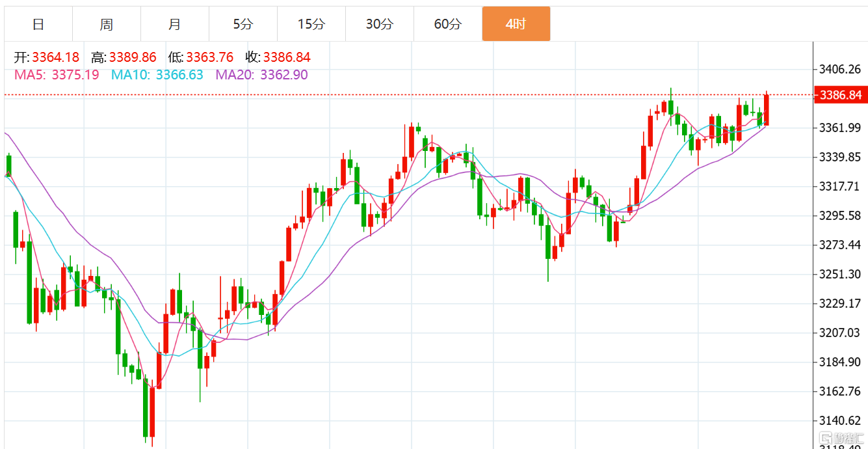The width and height of the screenshot is (868, 449).
Task: Select the highlighted 4时 timeframe tab
Action: pos(516,24)
